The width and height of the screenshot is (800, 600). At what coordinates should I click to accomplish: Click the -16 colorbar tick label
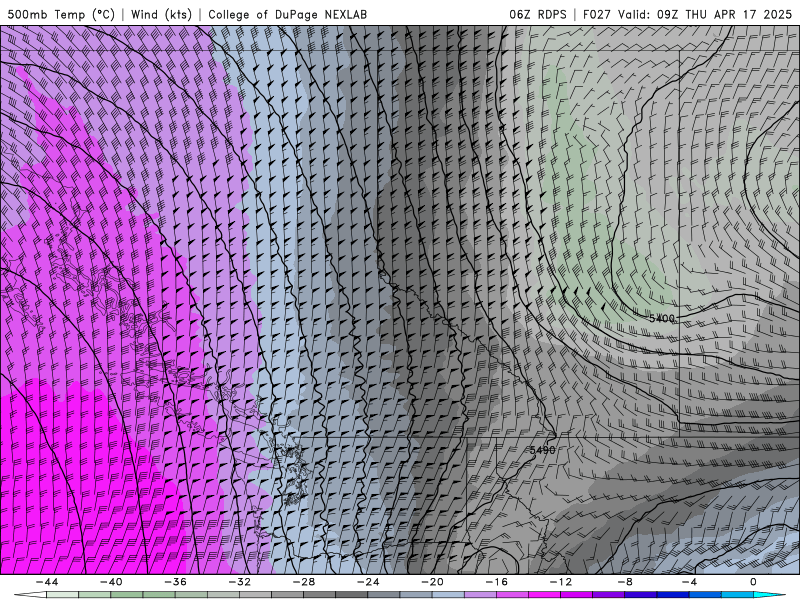[x=496, y=582]
